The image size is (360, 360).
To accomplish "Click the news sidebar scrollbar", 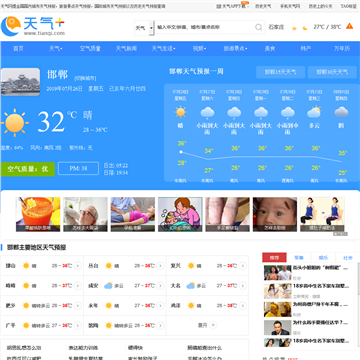I will click(358, 279).
